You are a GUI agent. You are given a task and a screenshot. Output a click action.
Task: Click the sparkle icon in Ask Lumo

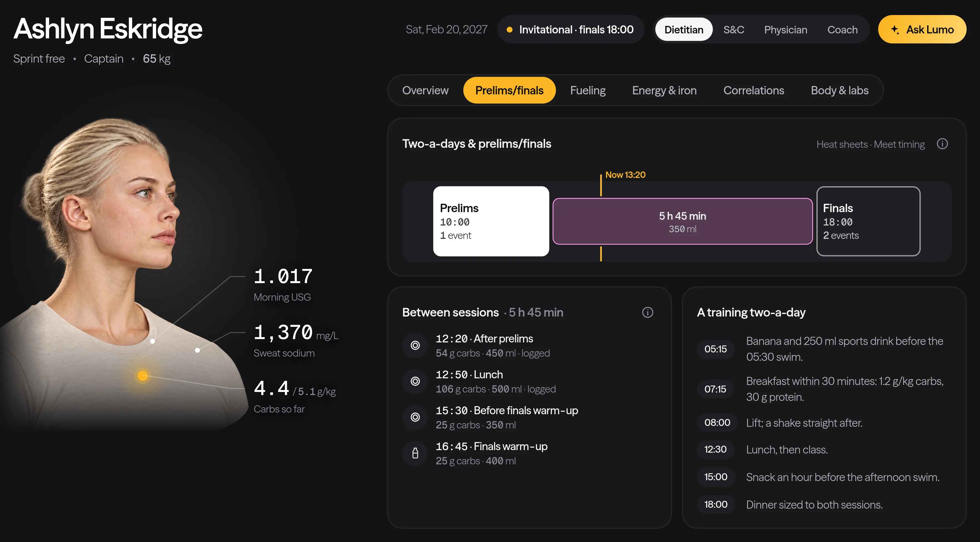[x=895, y=29]
